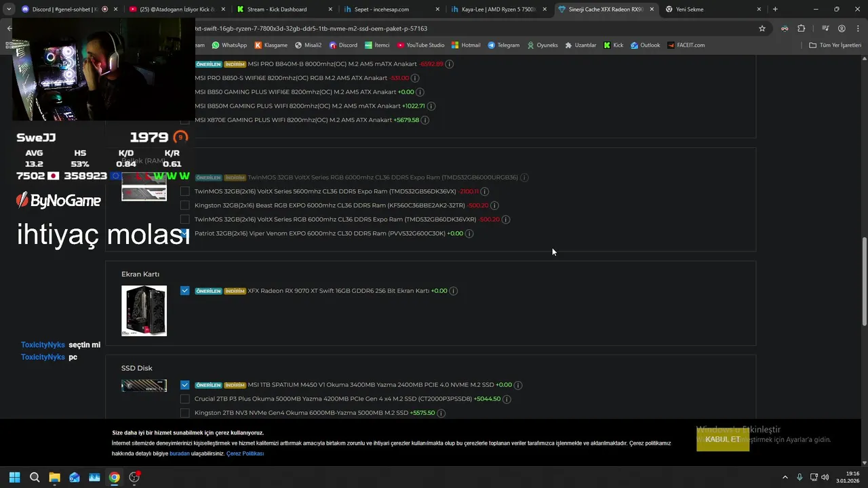Open the Hotmail bookmark
This screenshot has width=868, height=488.
pyautogui.click(x=466, y=45)
